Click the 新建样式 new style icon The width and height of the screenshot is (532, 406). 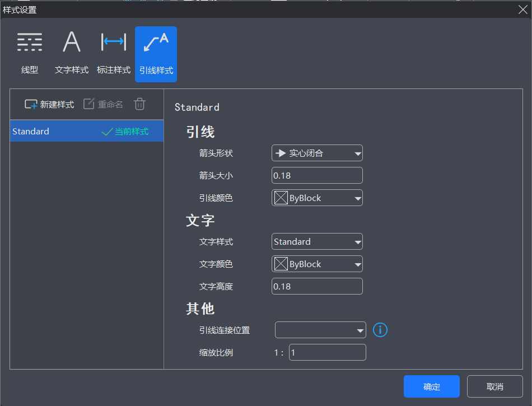pyautogui.click(x=31, y=104)
